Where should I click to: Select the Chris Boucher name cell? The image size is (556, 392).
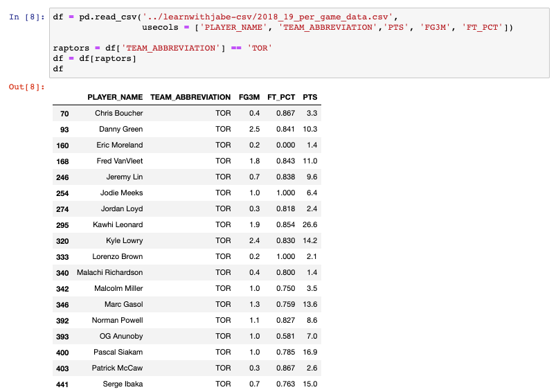click(x=119, y=113)
